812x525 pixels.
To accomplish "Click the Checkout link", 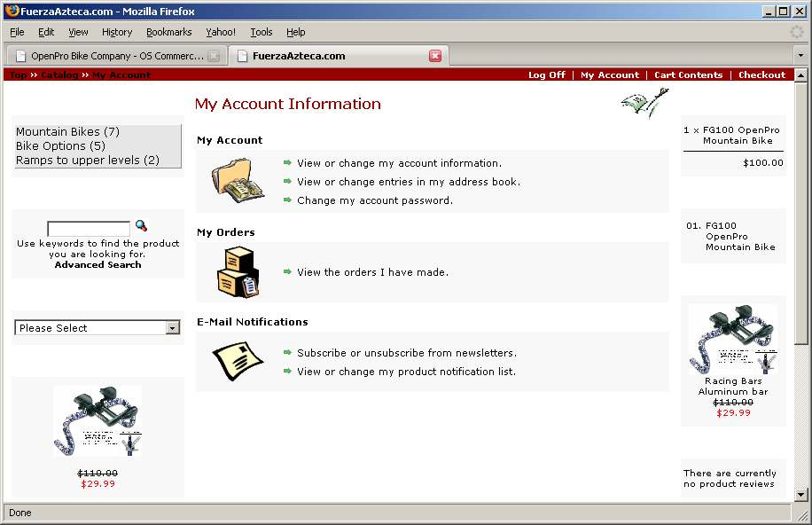I will coord(761,75).
